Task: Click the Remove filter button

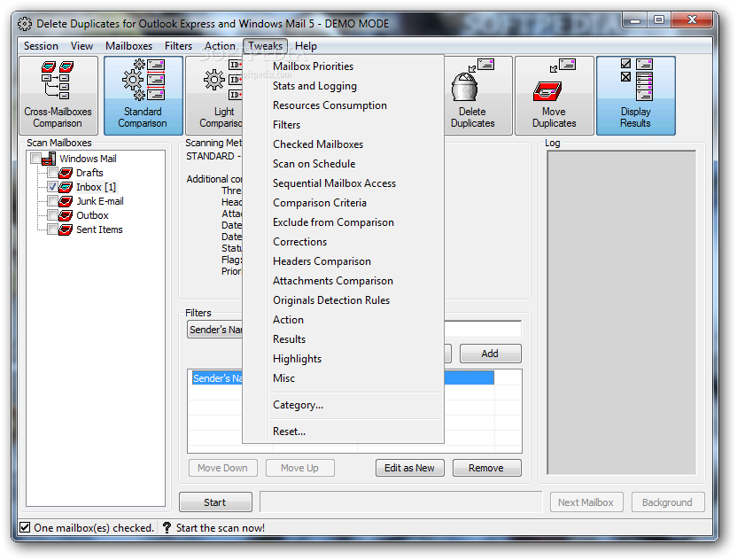Action: [486, 468]
